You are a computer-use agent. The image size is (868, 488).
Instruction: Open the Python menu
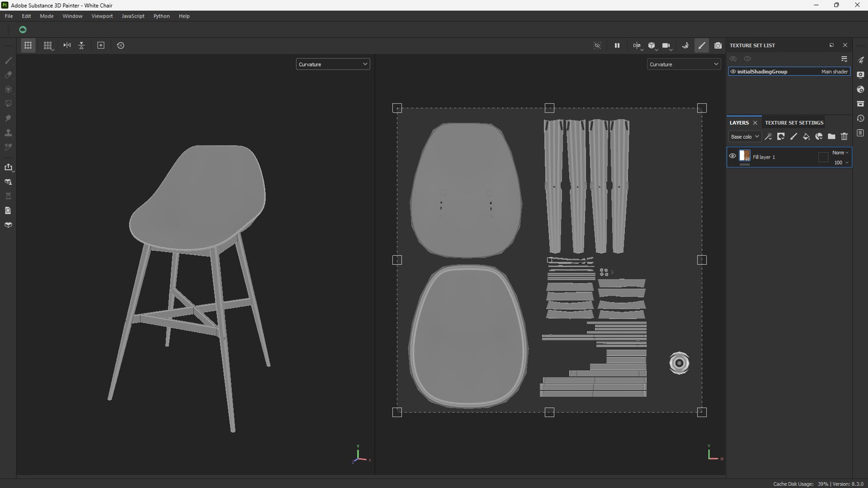pyautogui.click(x=161, y=16)
